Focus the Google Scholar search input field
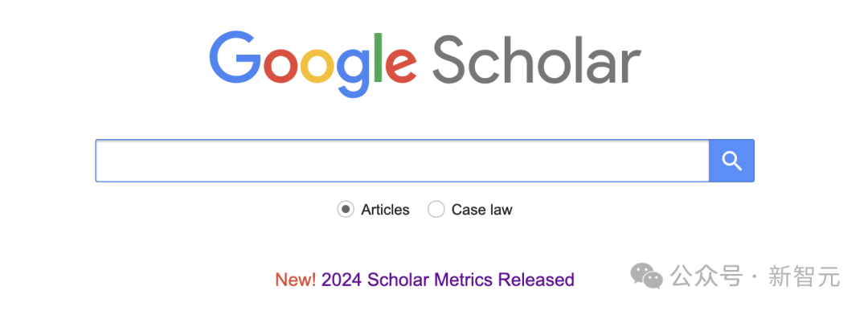868x311 pixels. 403,161
